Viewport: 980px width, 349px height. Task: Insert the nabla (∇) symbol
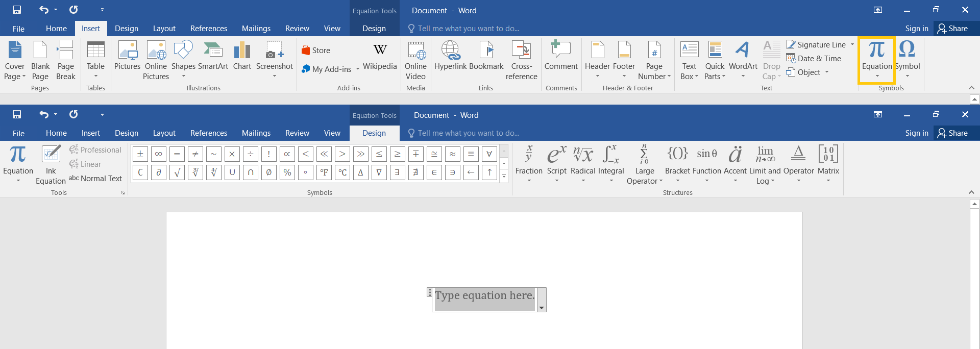click(379, 172)
